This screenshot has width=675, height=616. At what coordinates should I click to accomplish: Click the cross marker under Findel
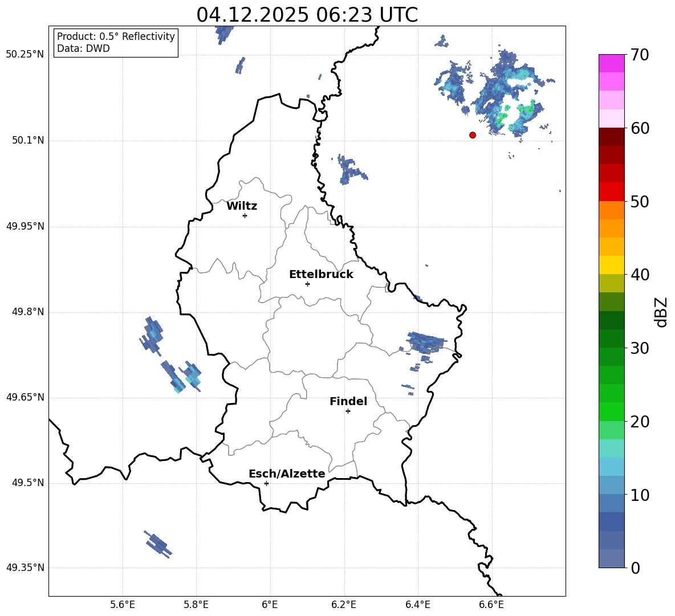click(348, 411)
